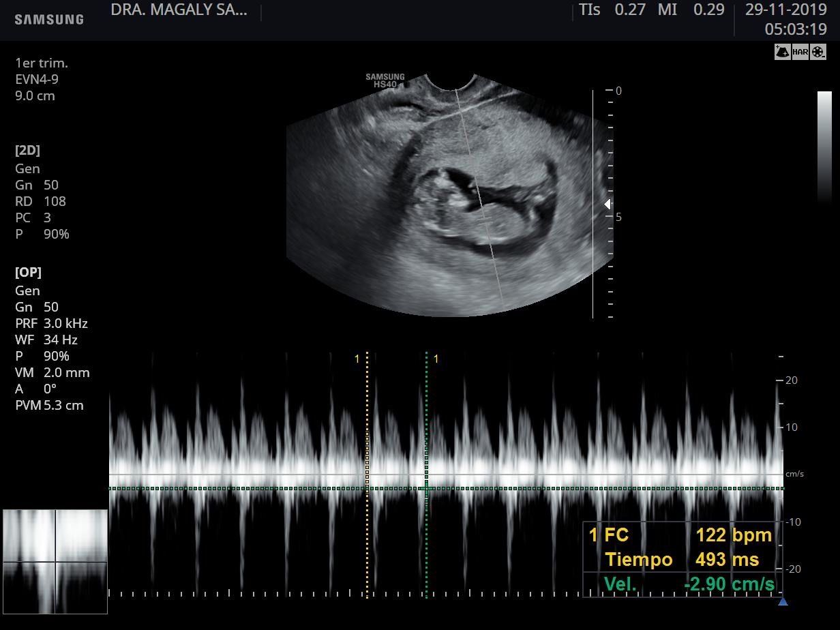840x630 pixels.
Task: Click the cine reel icon
Action: click(818, 52)
